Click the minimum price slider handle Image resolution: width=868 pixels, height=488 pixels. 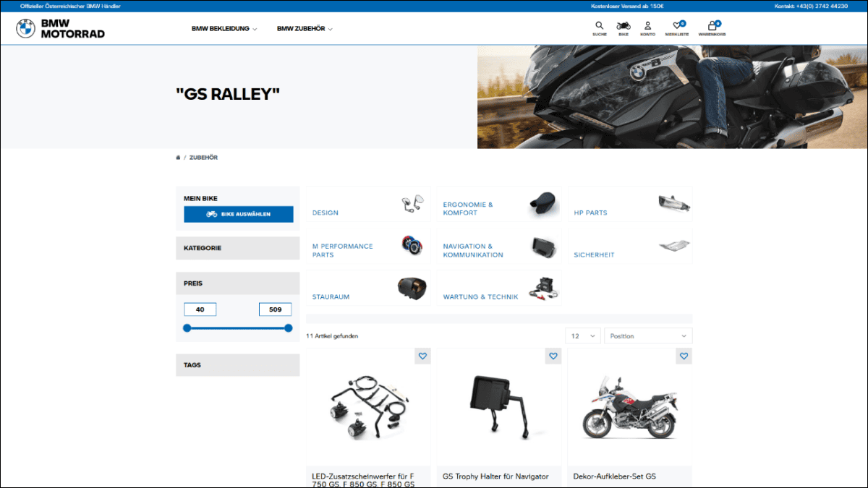coord(187,328)
